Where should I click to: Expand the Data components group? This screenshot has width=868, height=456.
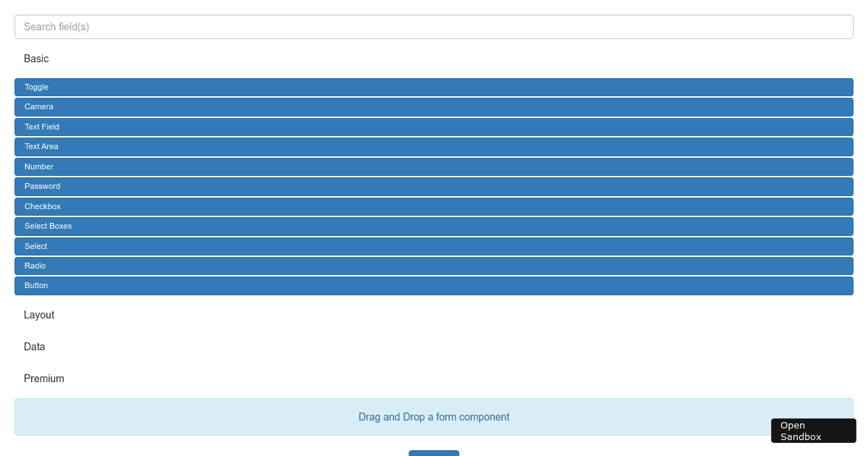pyautogui.click(x=35, y=347)
